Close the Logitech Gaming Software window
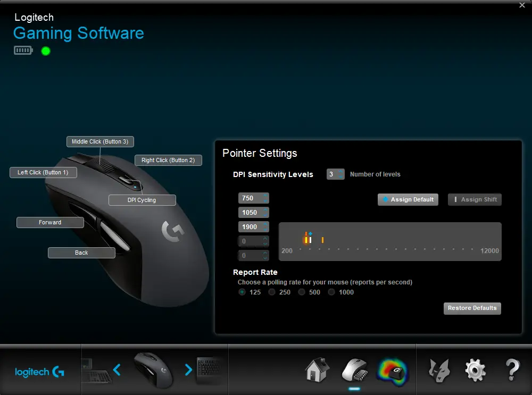 click(522, 5)
